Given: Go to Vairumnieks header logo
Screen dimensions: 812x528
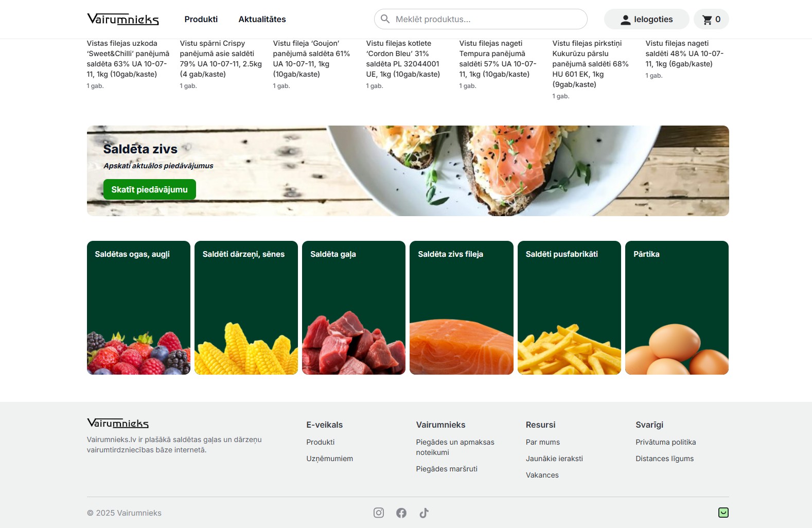Looking at the screenshot, I should 123,19.
